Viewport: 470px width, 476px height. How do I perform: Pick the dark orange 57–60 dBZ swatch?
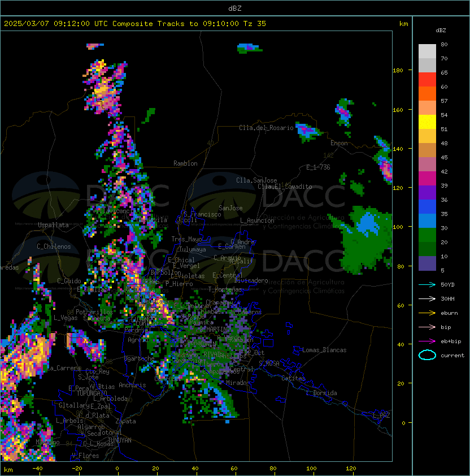pyautogui.click(x=427, y=93)
